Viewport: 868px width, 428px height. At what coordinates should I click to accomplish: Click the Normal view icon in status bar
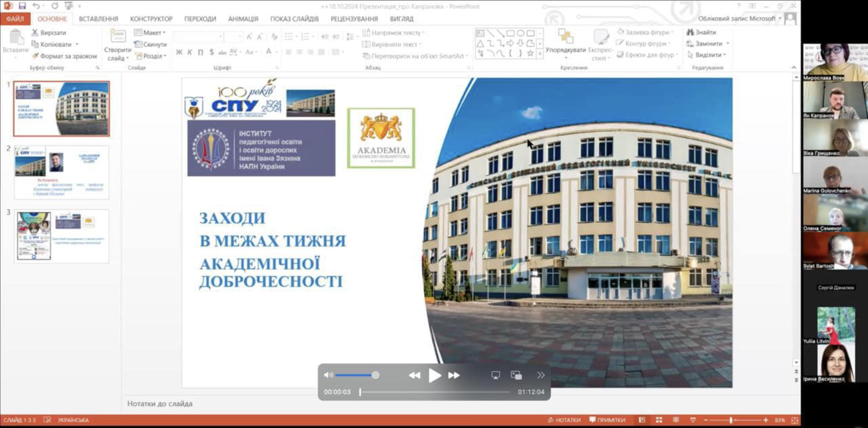click(642, 420)
